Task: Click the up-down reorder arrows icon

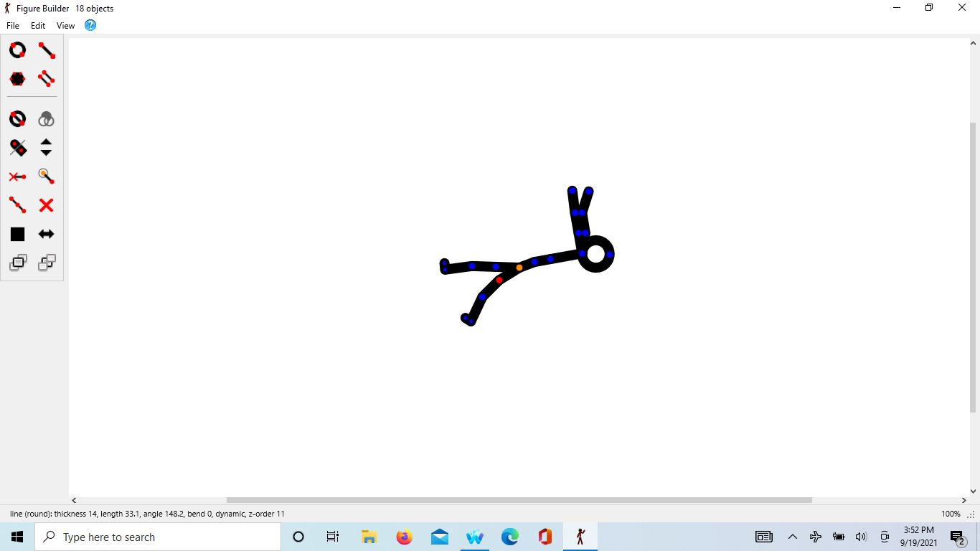Action: pos(46,148)
